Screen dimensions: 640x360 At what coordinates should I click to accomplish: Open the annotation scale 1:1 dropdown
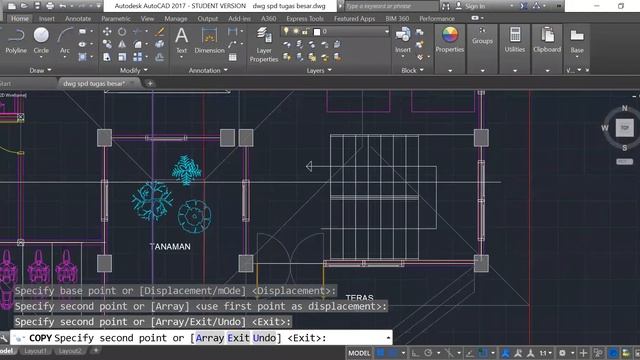[545, 353]
